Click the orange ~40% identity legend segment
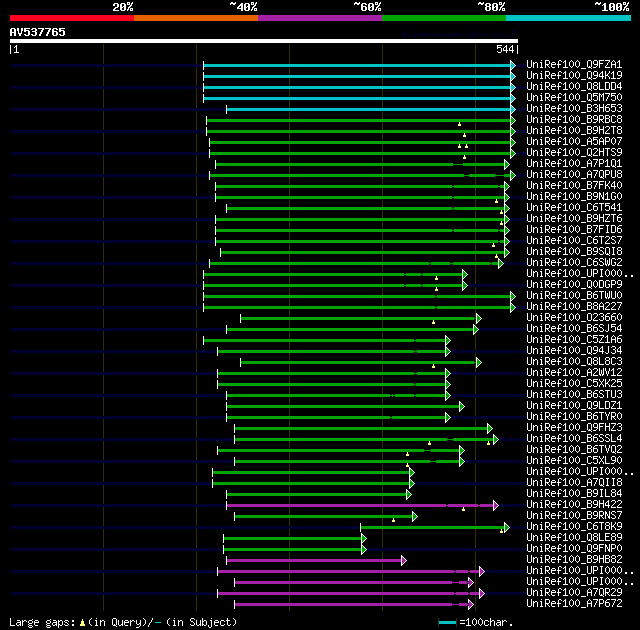This screenshot has height=630, width=640. point(196,18)
